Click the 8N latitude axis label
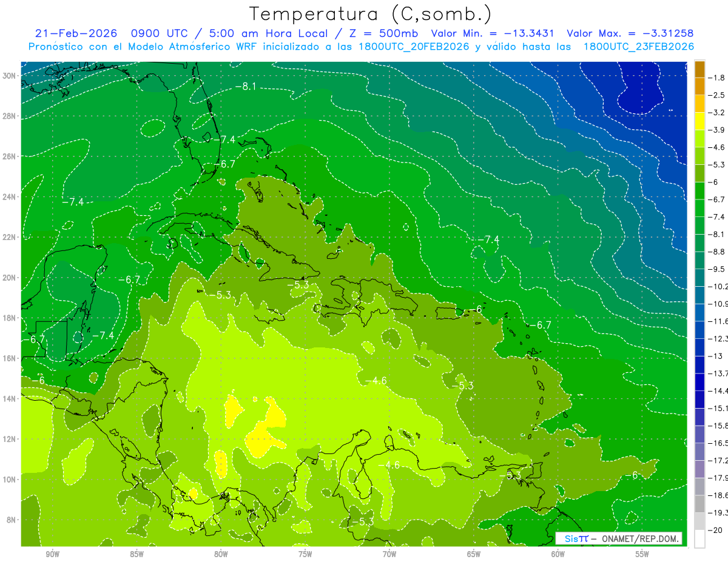This screenshot has height=562, width=728. coord(12,520)
